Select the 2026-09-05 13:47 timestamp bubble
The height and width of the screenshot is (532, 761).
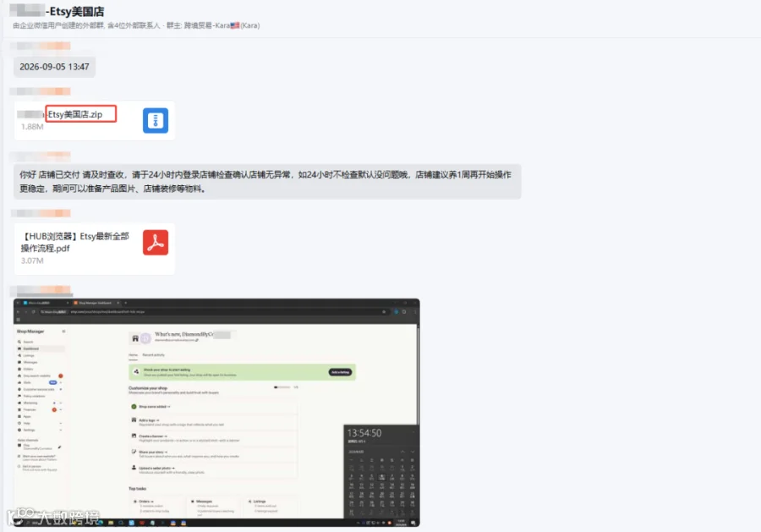click(54, 67)
